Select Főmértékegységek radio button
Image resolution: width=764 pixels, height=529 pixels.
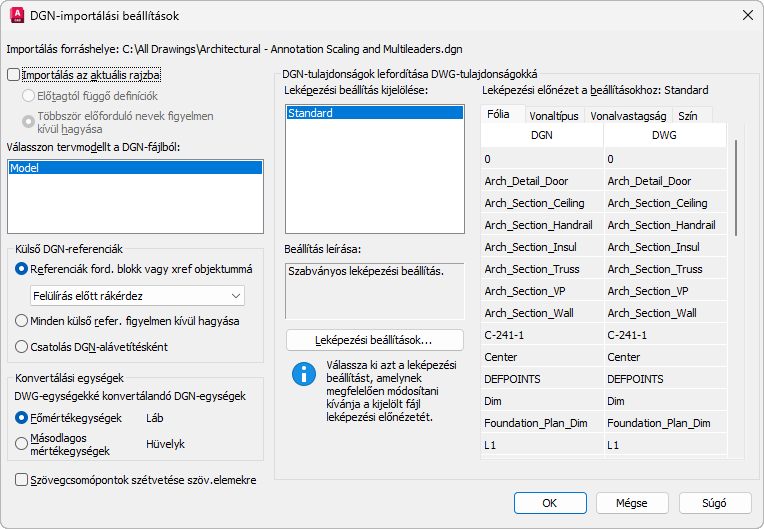pos(23,418)
